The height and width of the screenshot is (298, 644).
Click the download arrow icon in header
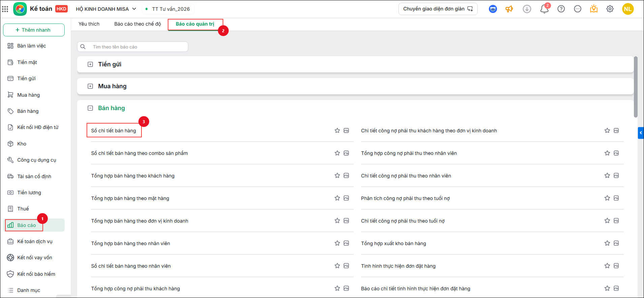pos(527,9)
